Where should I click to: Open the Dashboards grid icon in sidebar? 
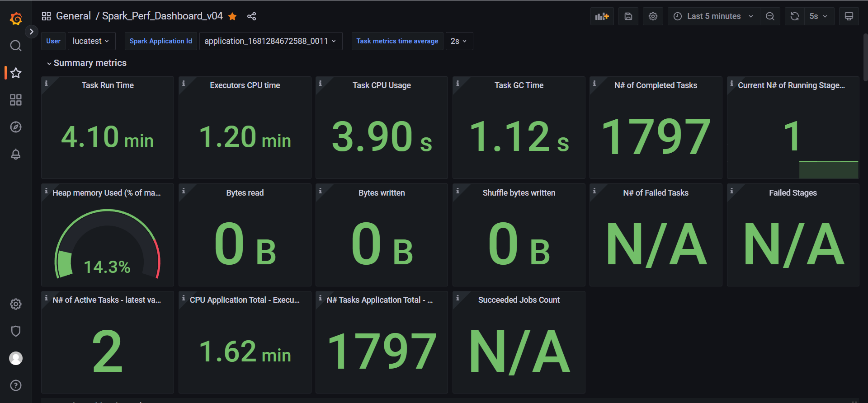coord(16,100)
